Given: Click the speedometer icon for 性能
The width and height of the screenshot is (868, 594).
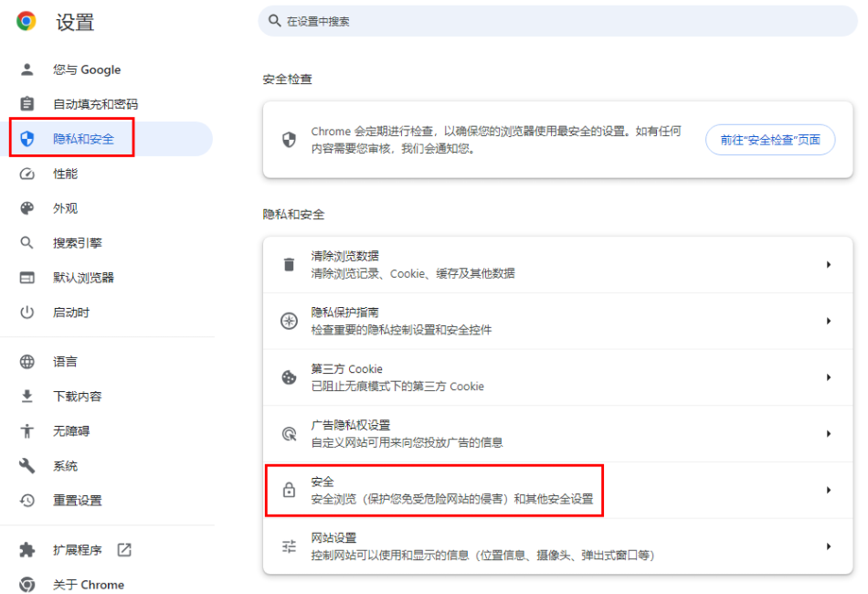Looking at the screenshot, I should (26, 174).
